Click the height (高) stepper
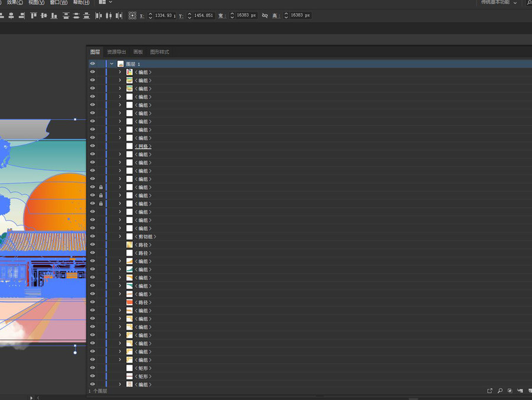Screen dimensions: 532x400 [x=286, y=15]
